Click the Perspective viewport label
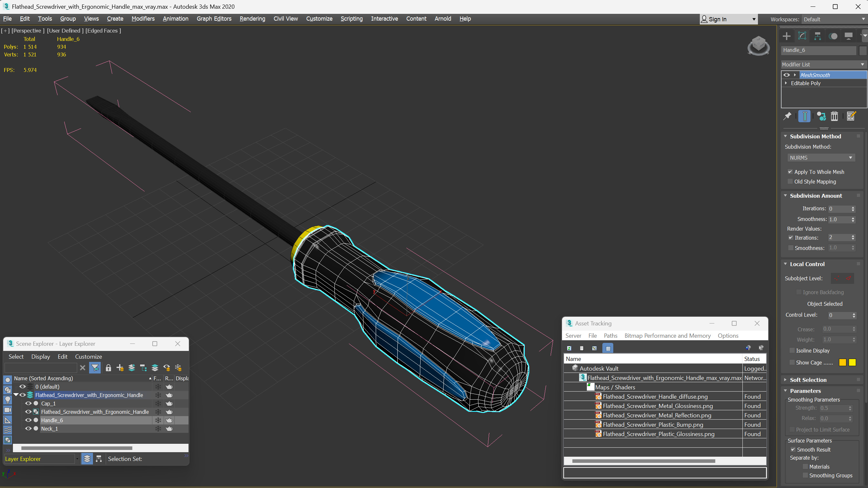This screenshot has height=488, width=868. (x=28, y=31)
